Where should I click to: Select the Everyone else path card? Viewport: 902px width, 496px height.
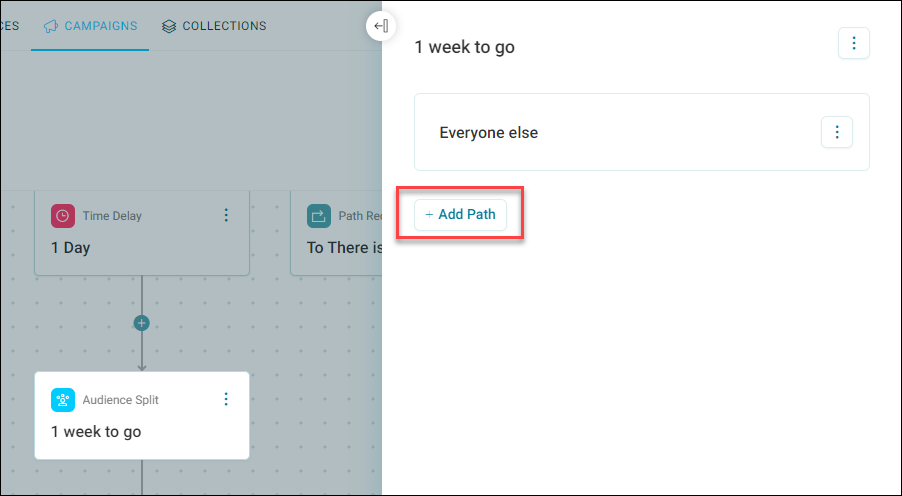pos(642,132)
